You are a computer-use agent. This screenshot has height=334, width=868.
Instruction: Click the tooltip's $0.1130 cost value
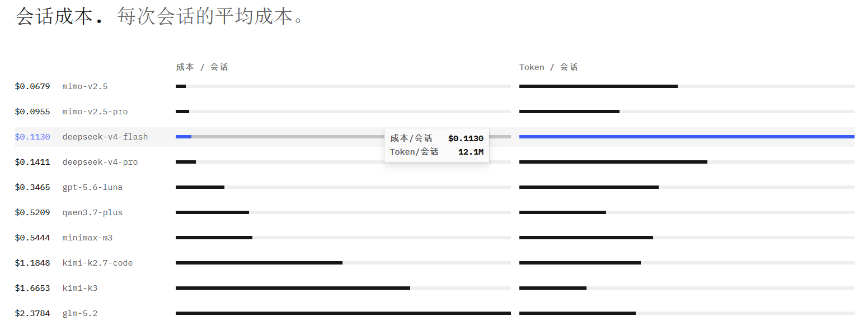pos(466,138)
